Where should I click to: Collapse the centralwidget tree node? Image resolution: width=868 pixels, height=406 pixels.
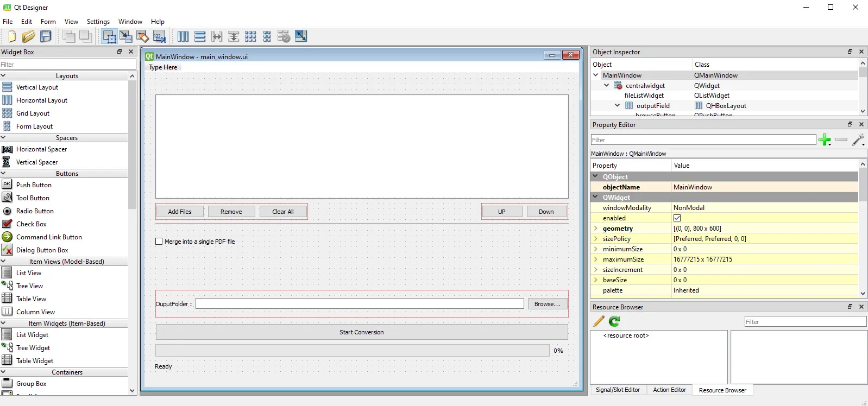(607, 85)
